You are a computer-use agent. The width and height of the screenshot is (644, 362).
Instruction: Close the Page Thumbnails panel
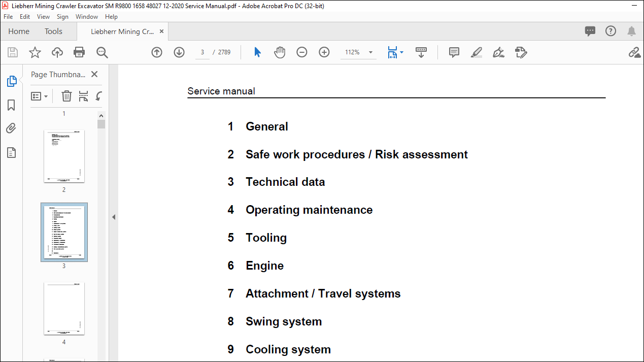point(94,74)
